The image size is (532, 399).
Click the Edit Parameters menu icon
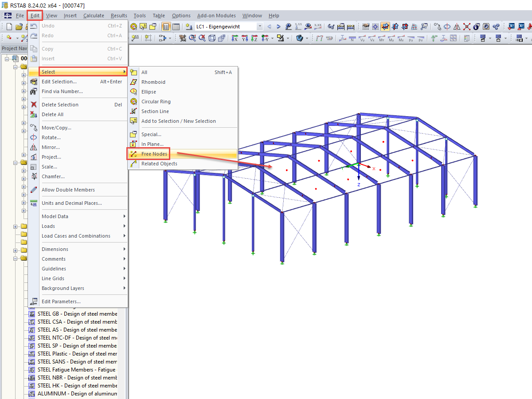click(34, 301)
